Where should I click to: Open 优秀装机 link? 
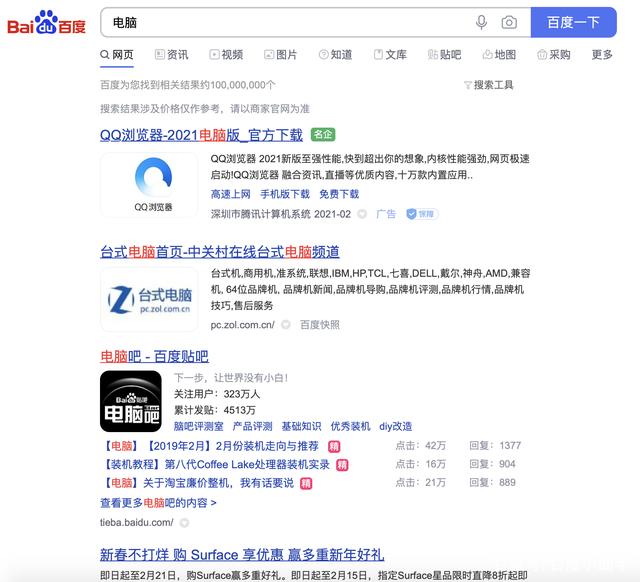[x=350, y=427]
